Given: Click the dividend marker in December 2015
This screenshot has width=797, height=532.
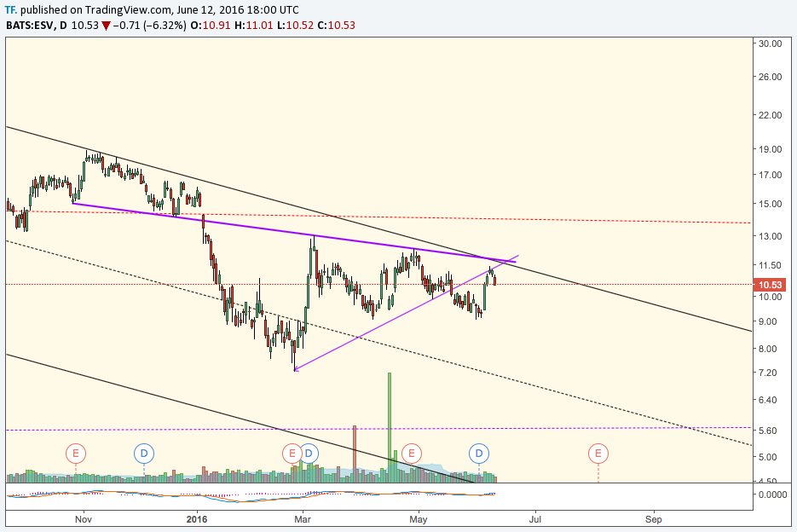Looking at the screenshot, I should 144,454.
